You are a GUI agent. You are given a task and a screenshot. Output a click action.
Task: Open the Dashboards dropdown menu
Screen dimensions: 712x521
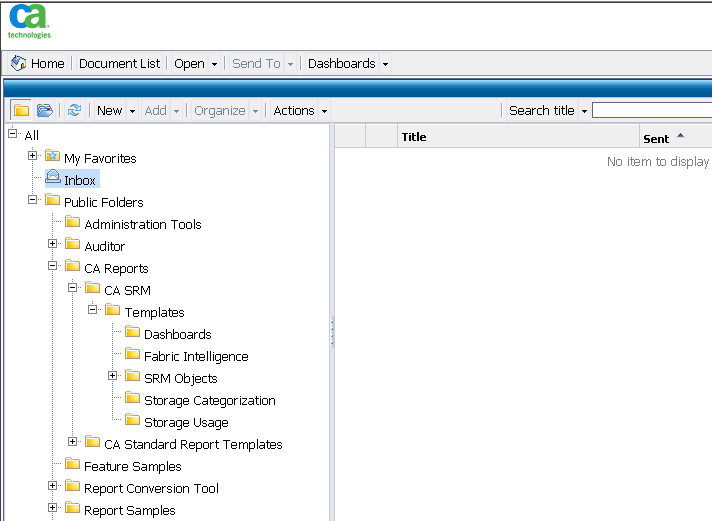(347, 63)
